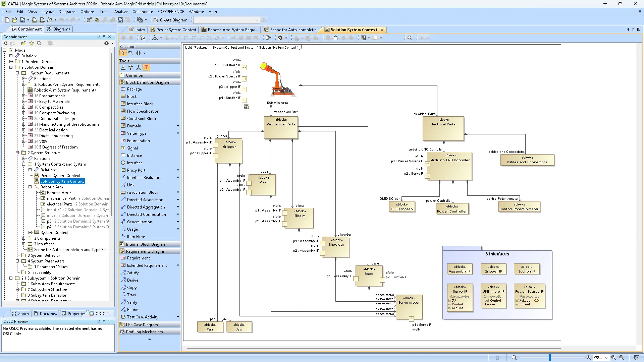Switch to the Diagrams browser tab
The image size is (644, 362).
coord(59,29)
